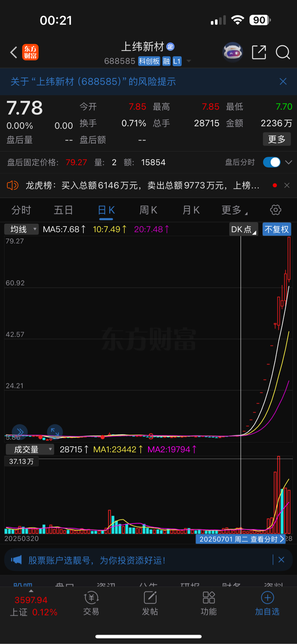Tap the 科创板 tag
The width and height of the screenshot is (297, 644).
pos(149,61)
